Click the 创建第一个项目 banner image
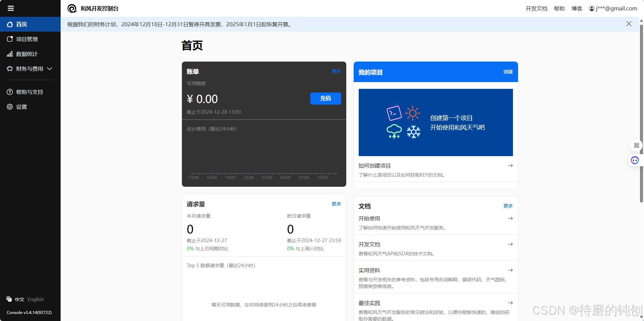The image size is (644, 321). tap(436, 122)
